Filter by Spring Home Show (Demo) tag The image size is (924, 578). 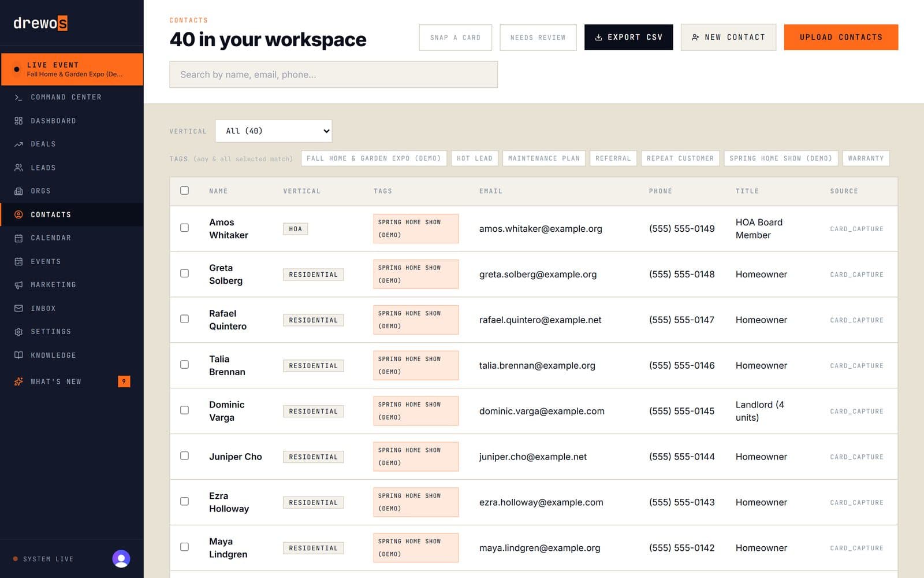pos(781,158)
